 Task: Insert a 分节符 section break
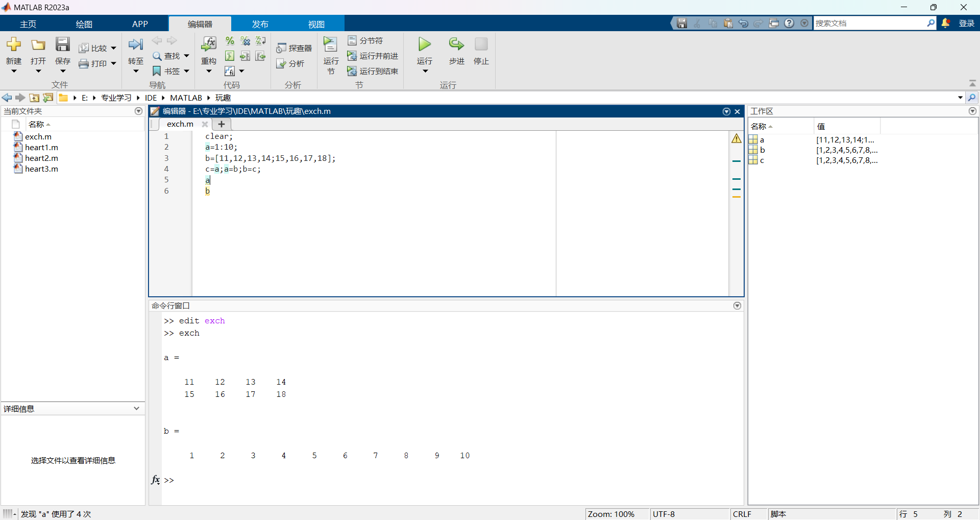point(365,40)
